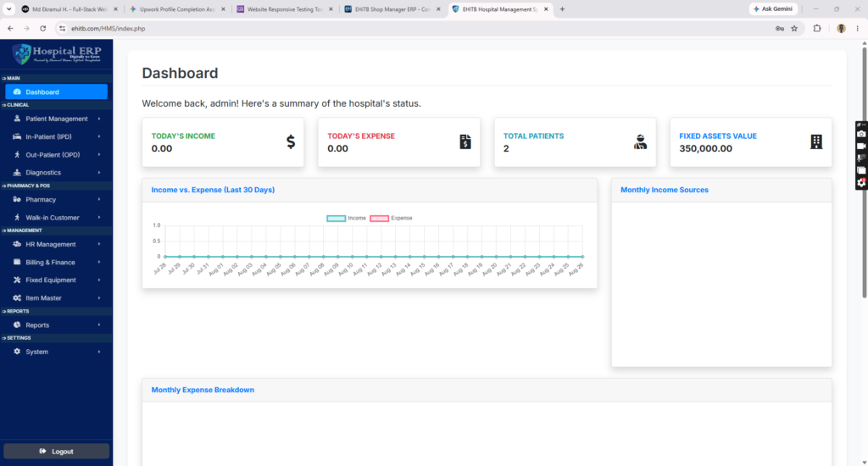Click the System gear icon in sidebar

tap(17, 352)
